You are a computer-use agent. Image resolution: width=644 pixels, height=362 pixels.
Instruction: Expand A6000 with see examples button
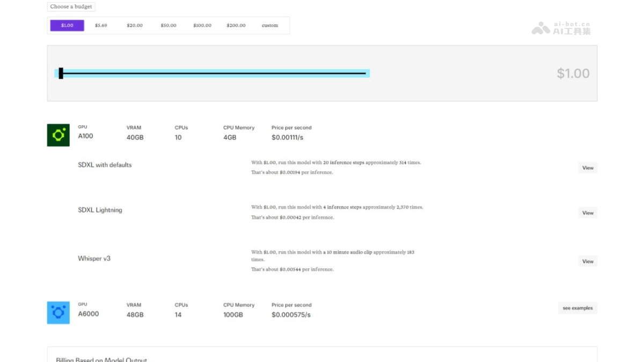tap(577, 308)
